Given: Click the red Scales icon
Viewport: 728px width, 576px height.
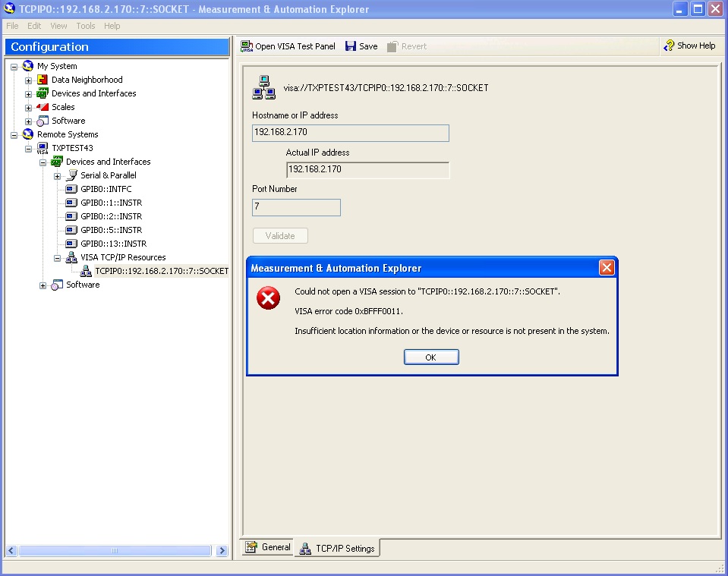Looking at the screenshot, I should click(x=43, y=107).
